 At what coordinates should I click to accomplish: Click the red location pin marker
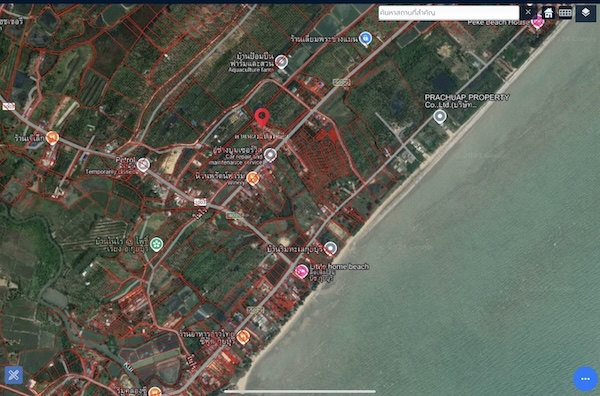point(262,117)
